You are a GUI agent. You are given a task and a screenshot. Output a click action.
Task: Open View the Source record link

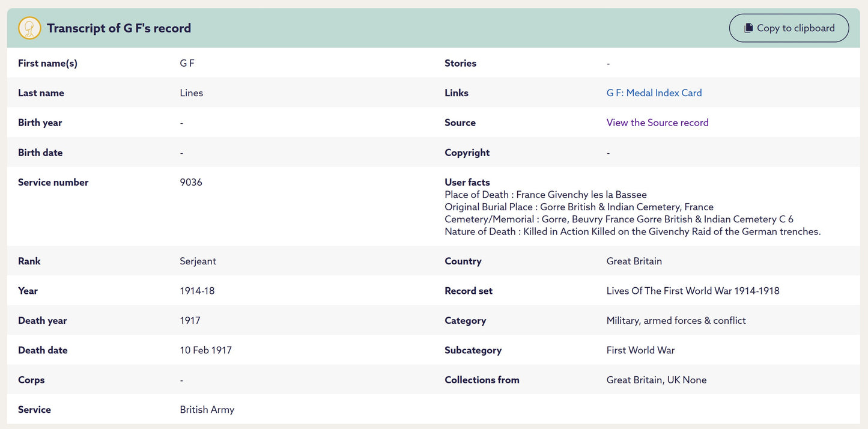click(657, 123)
